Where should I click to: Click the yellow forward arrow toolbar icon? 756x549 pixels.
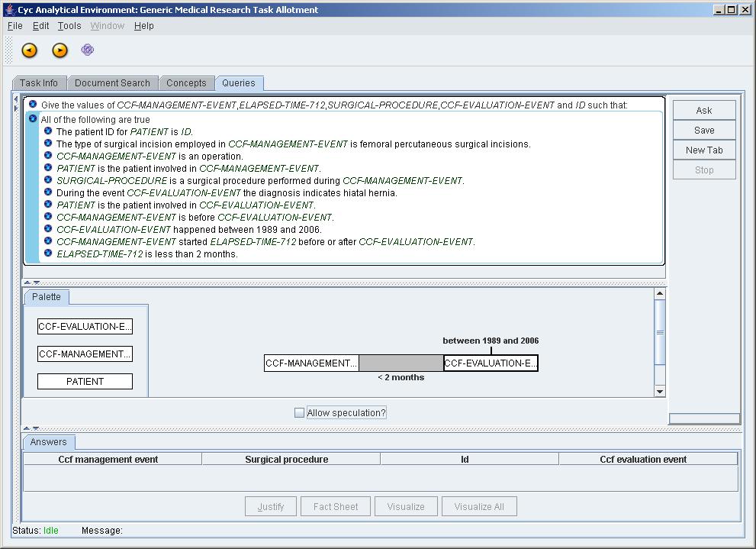pos(60,50)
